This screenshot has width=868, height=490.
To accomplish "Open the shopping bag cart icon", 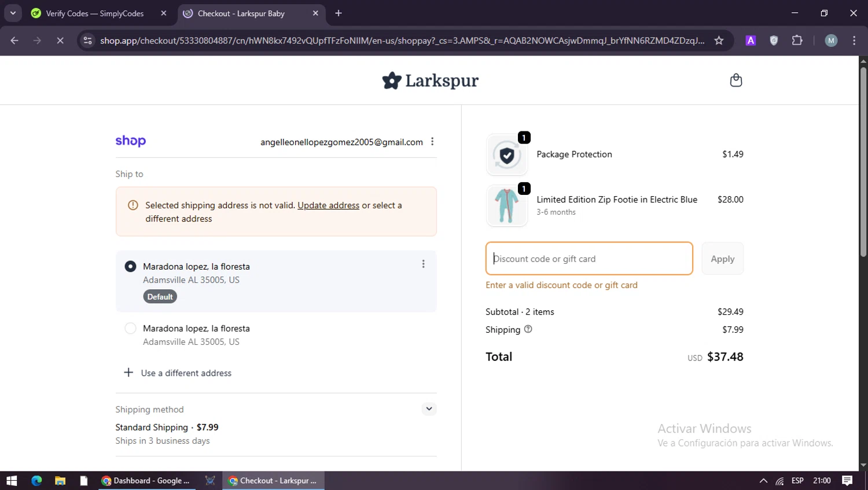I will [735, 80].
